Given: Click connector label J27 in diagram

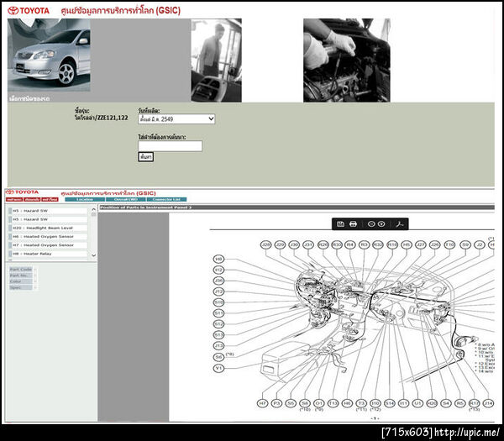Looking at the screenshot, I should click(421, 244).
